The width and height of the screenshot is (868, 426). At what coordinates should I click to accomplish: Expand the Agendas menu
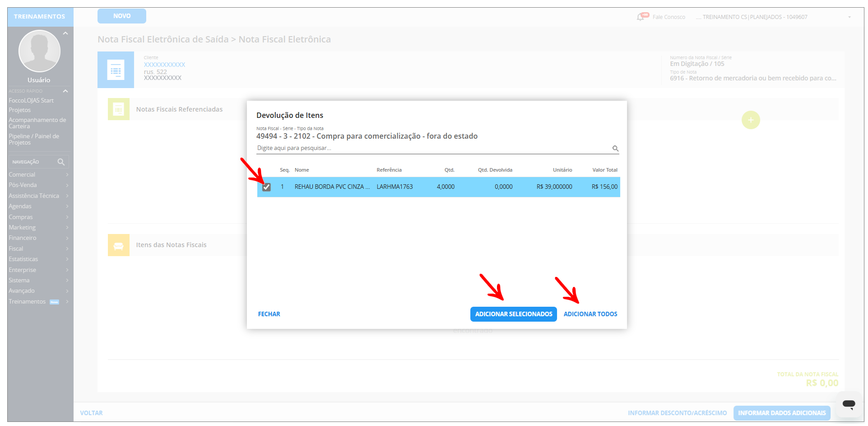tap(39, 206)
